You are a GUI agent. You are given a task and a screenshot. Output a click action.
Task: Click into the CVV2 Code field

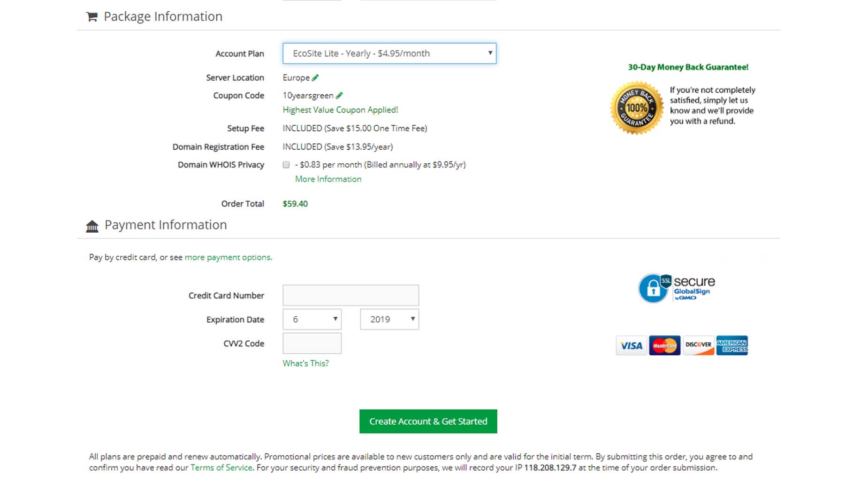click(312, 343)
